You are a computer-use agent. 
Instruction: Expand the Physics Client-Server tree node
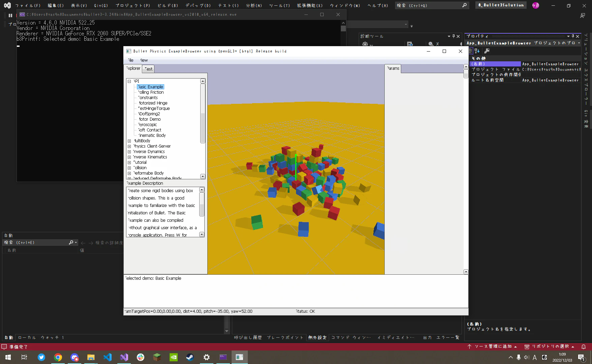[x=129, y=146]
